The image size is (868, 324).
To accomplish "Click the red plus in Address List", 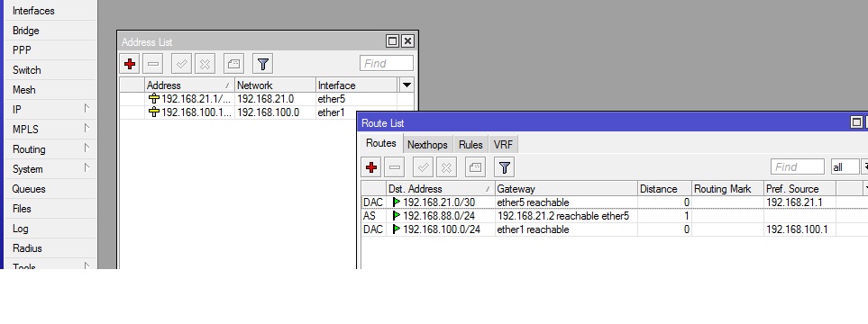I will 130,64.
